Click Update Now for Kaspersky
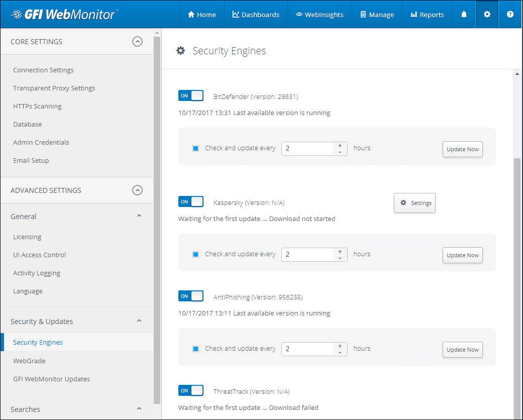This screenshot has height=420, width=523. [462, 255]
